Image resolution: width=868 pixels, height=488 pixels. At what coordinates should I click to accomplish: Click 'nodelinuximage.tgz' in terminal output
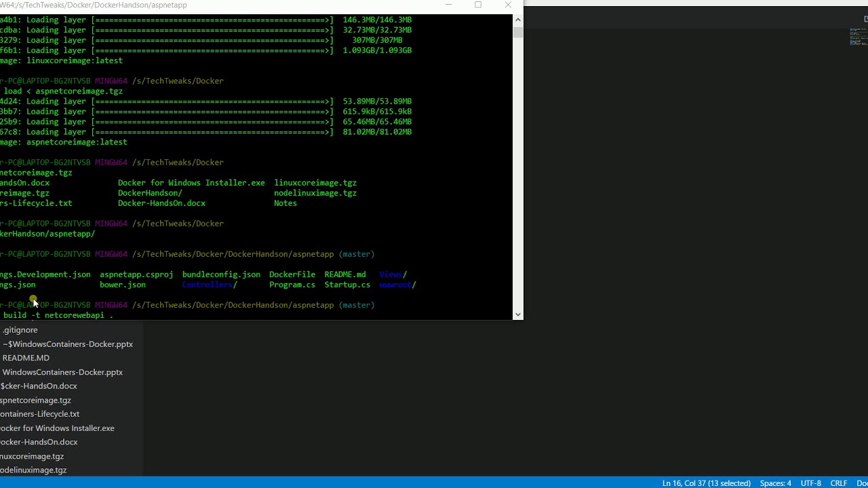click(315, 193)
